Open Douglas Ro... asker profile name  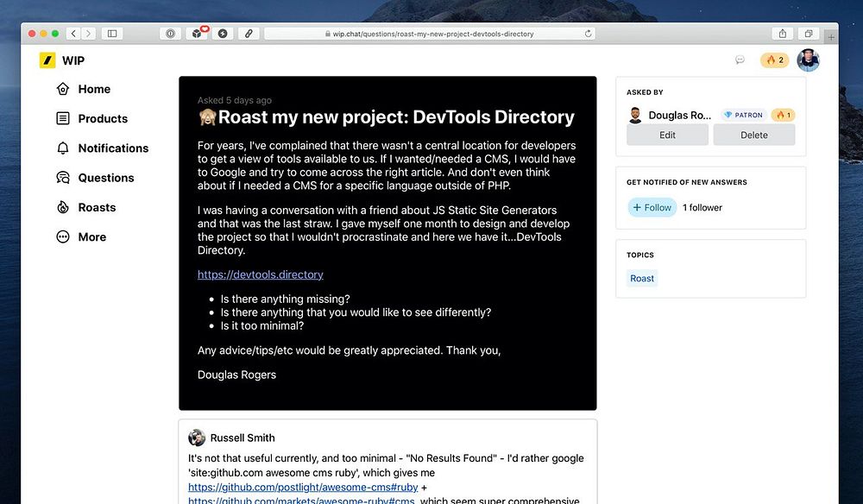(680, 115)
